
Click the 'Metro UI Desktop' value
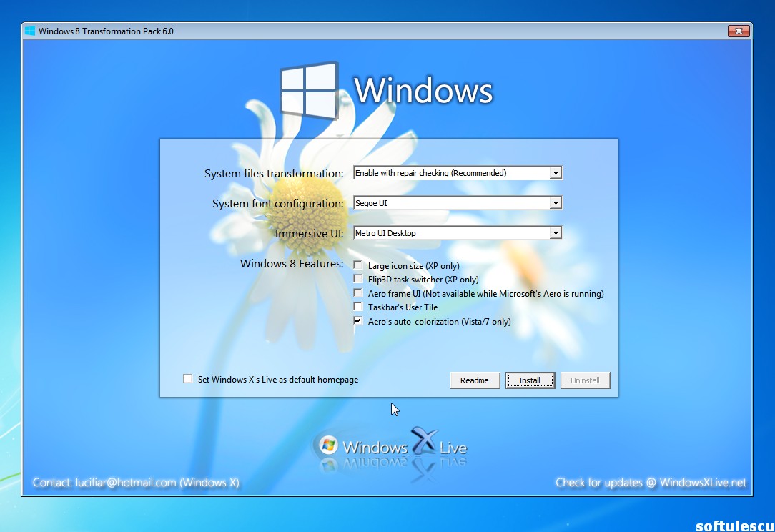385,233
